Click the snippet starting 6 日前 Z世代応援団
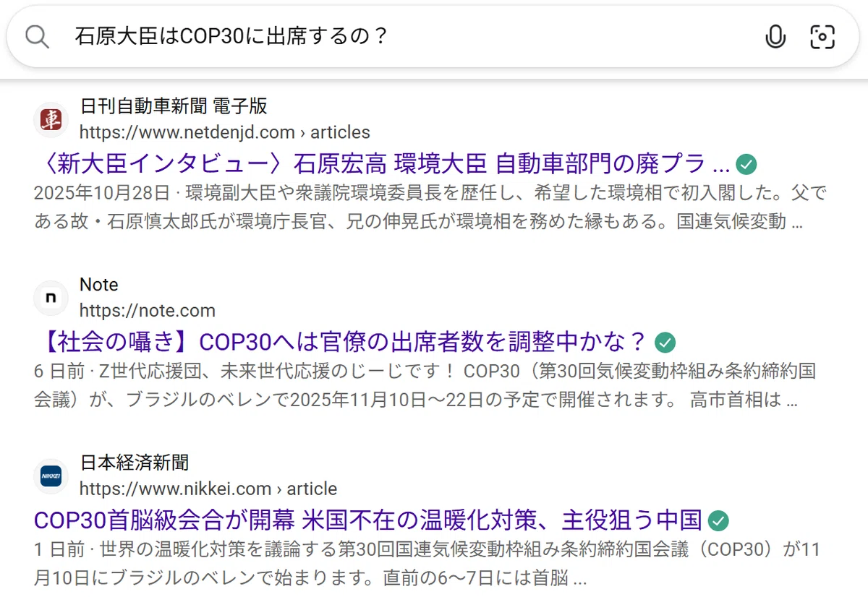 click(x=425, y=385)
